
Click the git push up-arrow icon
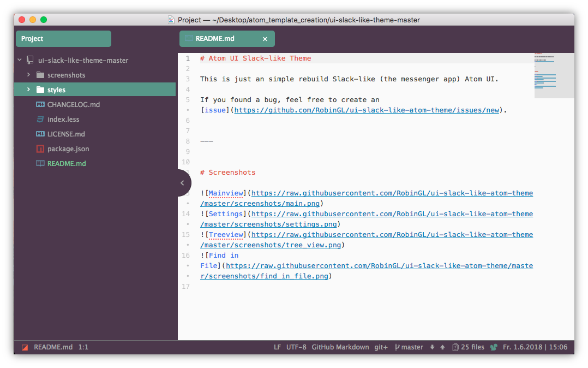point(442,347)
